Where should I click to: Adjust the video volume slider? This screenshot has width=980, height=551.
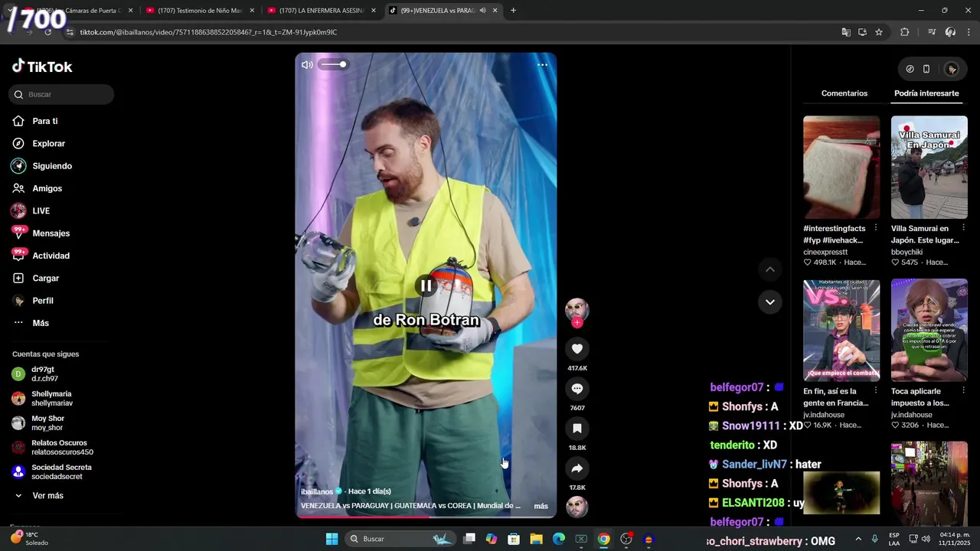click(x=333, y=64)
